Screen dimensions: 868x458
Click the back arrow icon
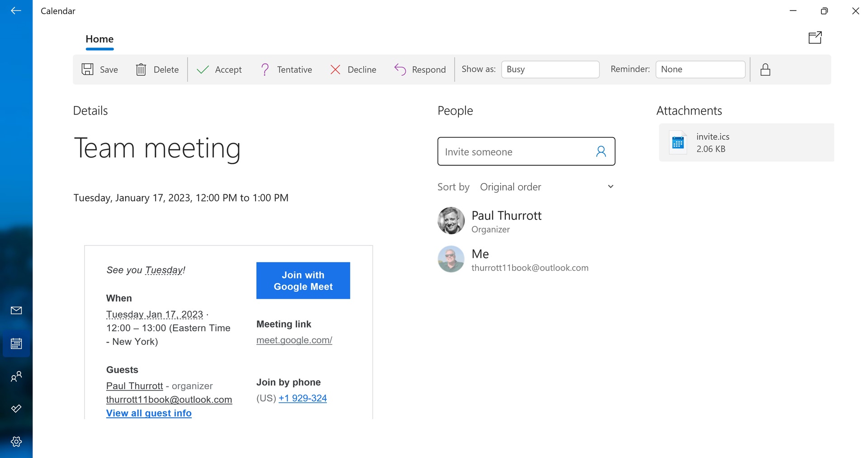click(16, 11)
